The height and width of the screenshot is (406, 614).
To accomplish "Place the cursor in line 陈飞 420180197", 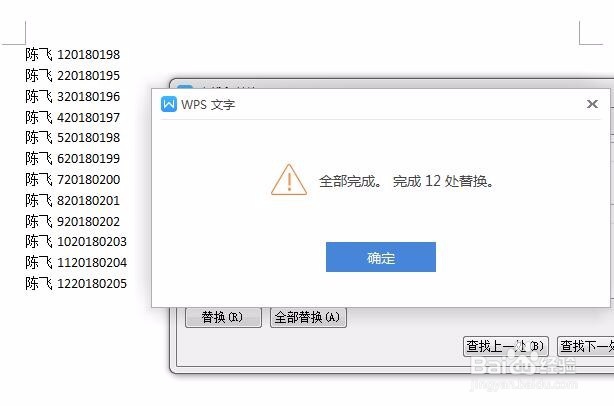I will coord(72,117).
